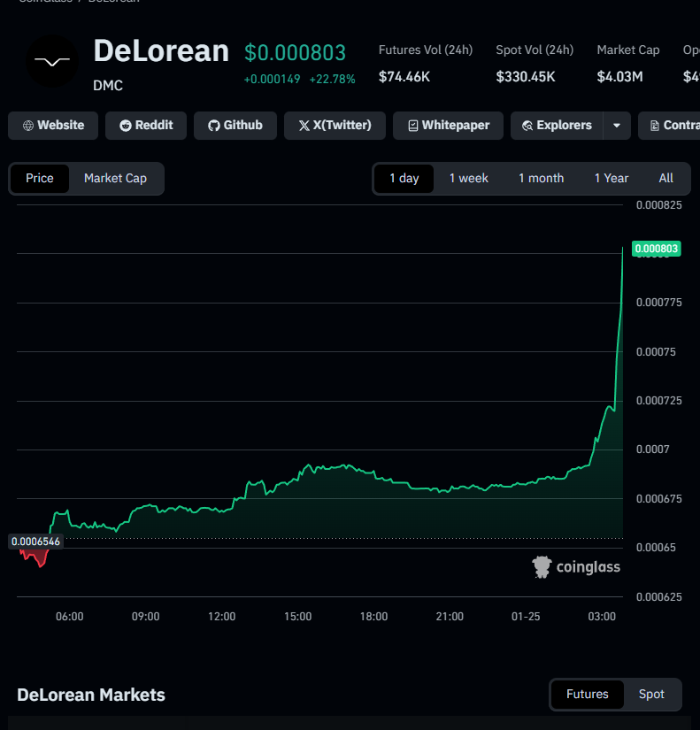Click the +22.78% change value
The image size is (700, 730).
[333, 79]
